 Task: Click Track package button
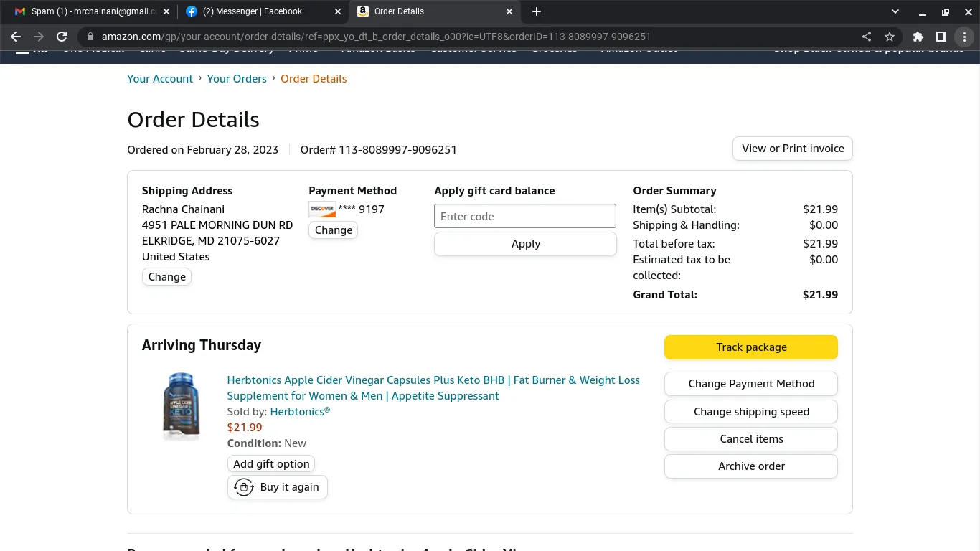tap(751, 347)
